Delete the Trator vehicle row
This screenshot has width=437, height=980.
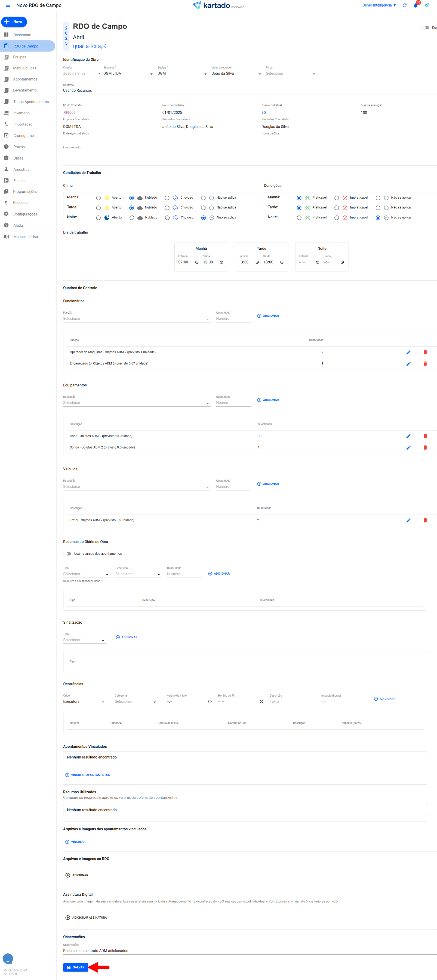click(x=425, y=521)
